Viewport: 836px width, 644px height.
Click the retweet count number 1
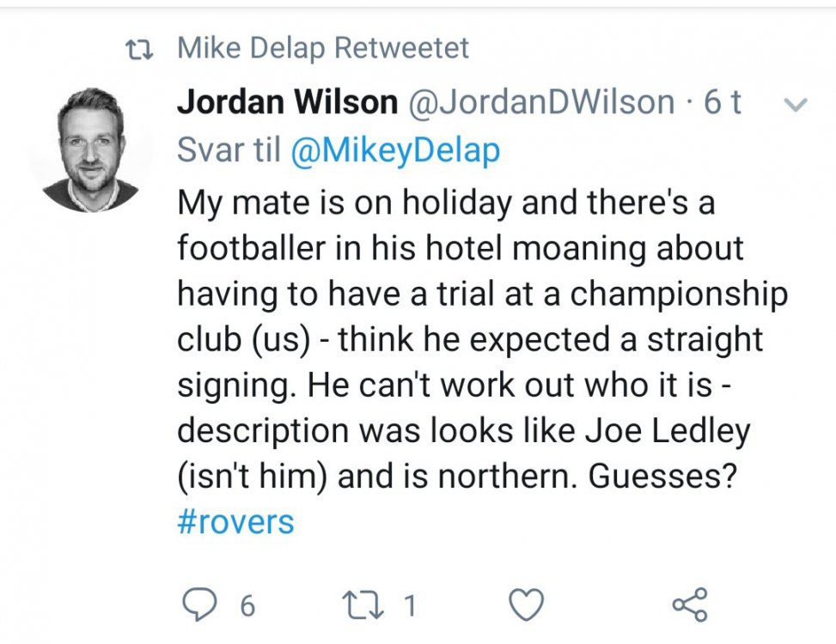click(410, 606)
